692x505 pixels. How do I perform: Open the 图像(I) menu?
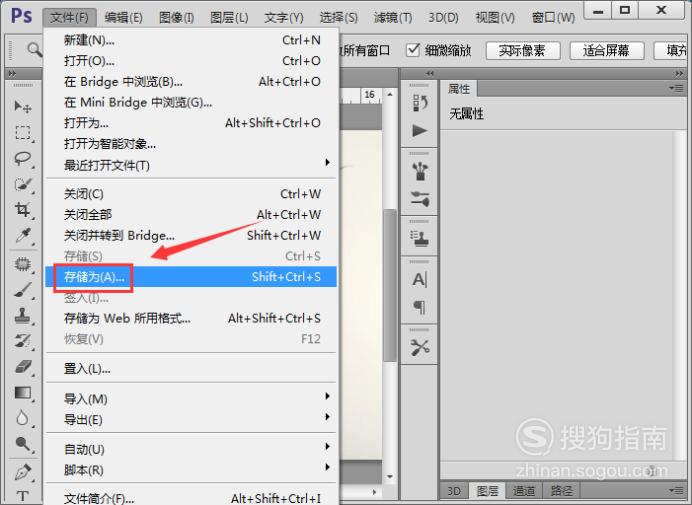tap(177, 18)
